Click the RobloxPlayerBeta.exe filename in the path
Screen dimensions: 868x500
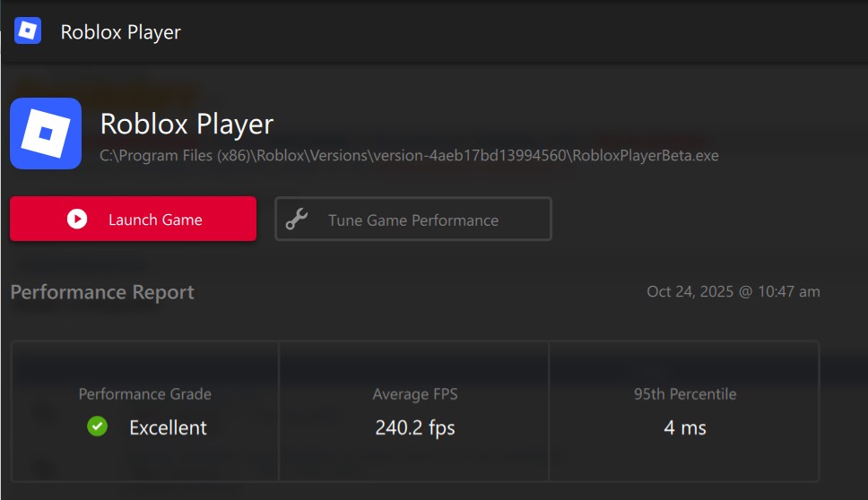tap(646, 156)
